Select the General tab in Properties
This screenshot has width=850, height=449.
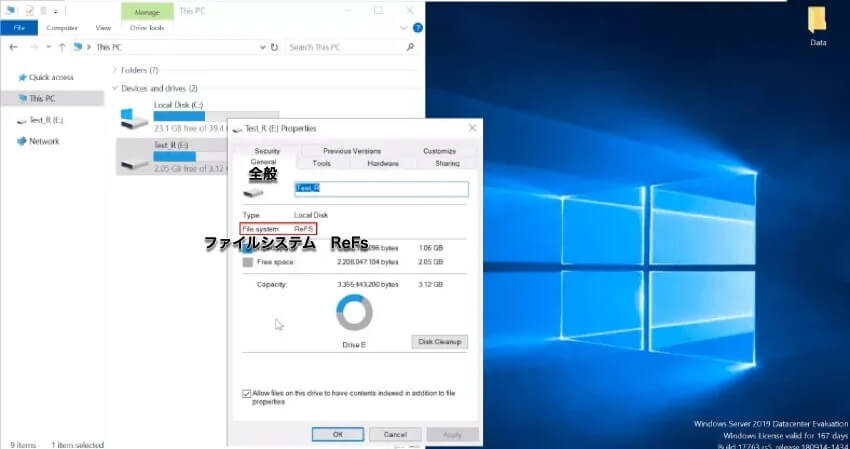coord(263,162)
